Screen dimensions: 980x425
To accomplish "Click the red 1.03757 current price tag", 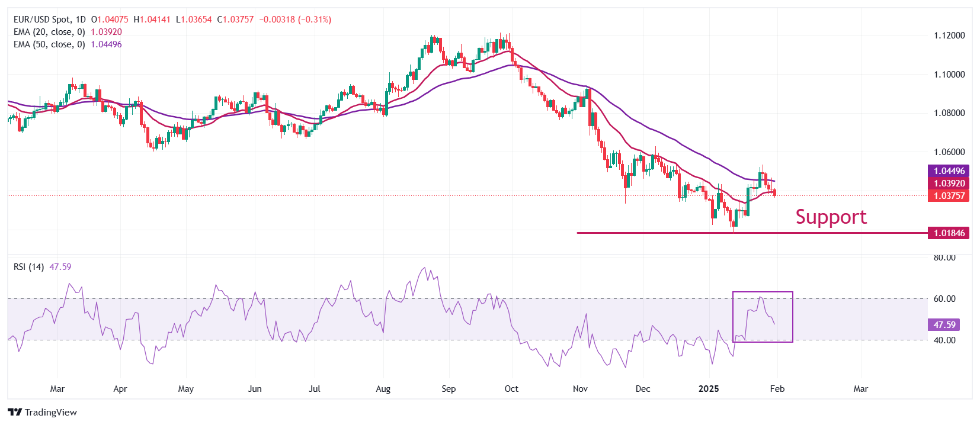I will click(x=948, y=196).
